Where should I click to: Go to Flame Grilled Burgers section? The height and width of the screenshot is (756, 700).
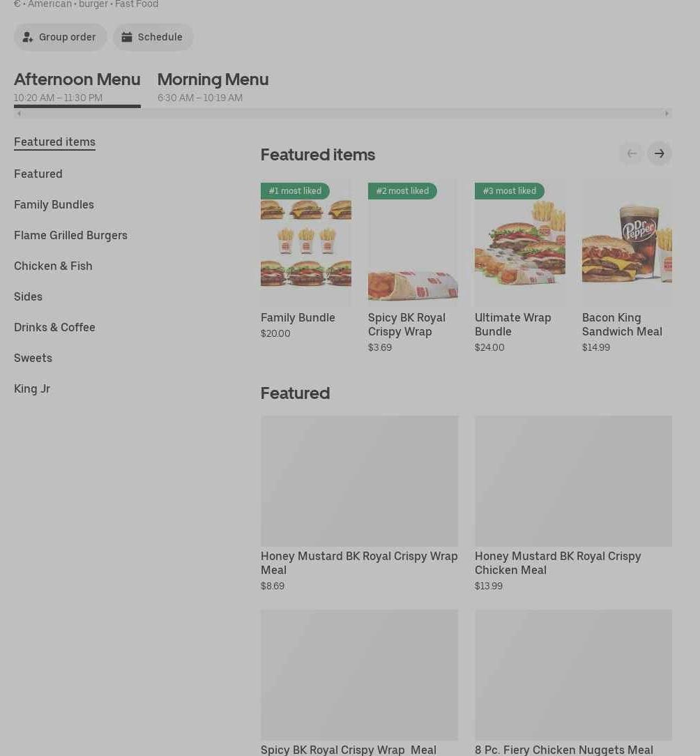coord(70,235)
